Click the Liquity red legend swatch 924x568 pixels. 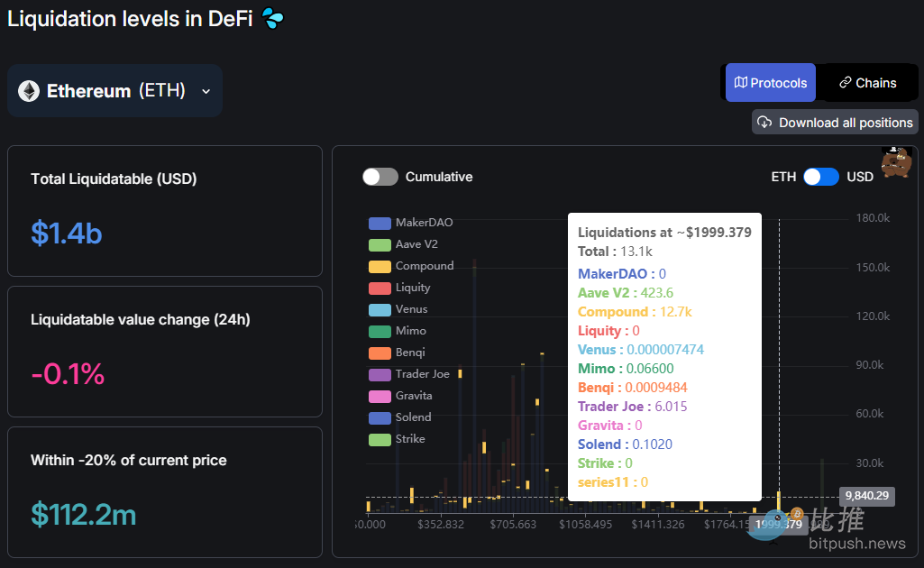[x=380, y=288]
